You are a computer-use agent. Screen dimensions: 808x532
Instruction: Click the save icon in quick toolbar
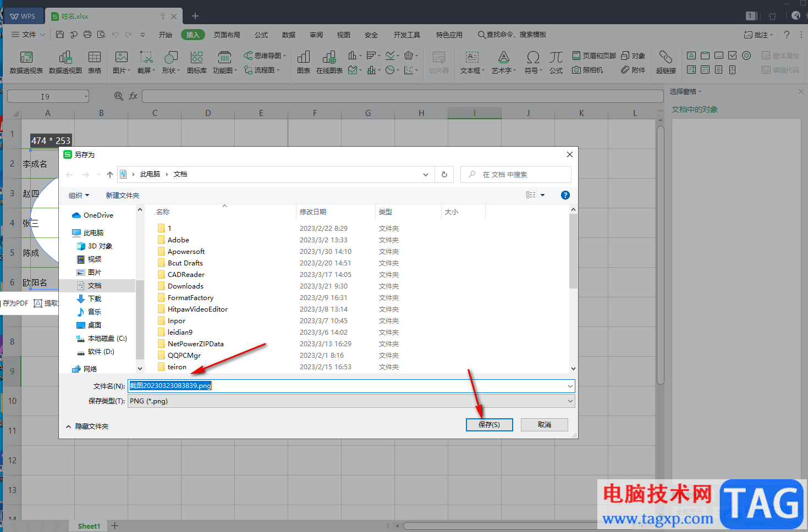tap(60, 35)
